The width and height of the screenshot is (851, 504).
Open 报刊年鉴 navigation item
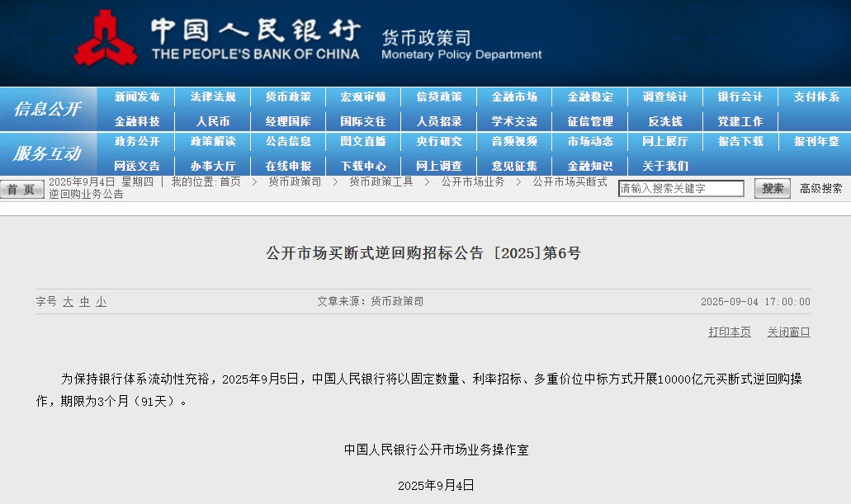816,142
